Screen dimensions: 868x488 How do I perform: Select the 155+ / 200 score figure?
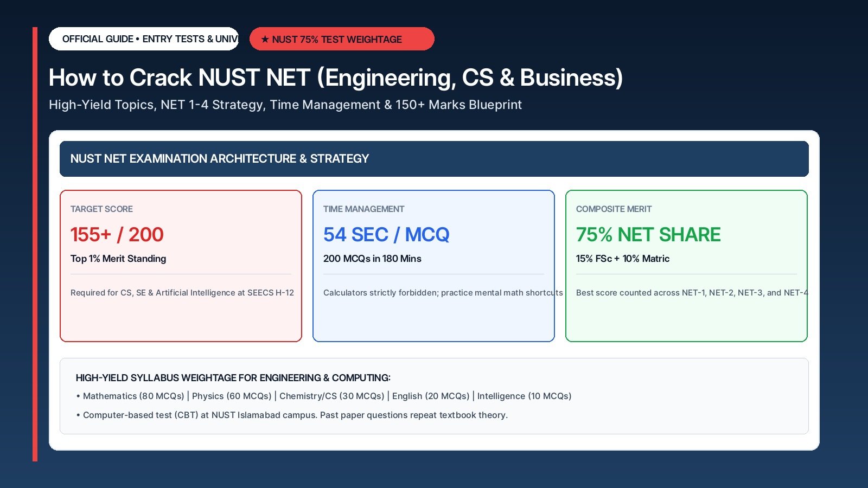[117, 235]
